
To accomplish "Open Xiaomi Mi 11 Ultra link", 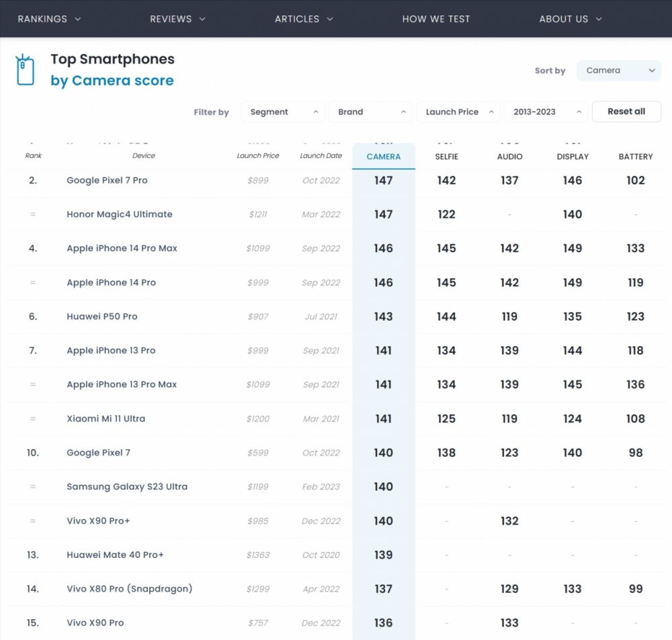I will pyautogui.click(x=106, y=418).
